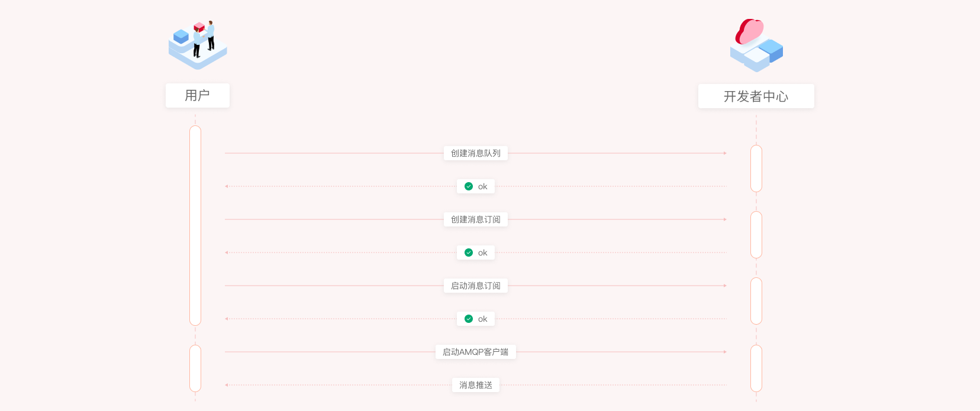Click the 启动AMQP客户端 message label

[x=476, y=352]
